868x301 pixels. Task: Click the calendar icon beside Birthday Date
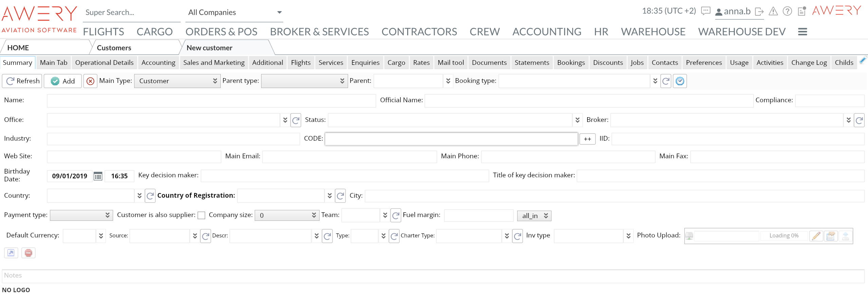tap(98, 176)
